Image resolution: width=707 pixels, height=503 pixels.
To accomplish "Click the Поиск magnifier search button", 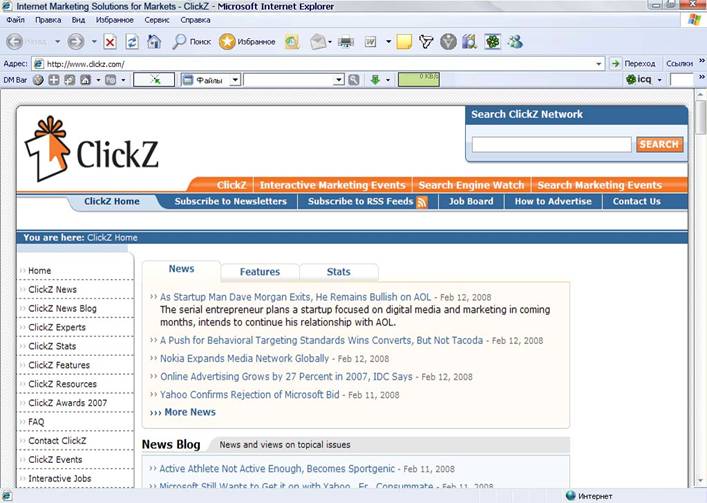I will click(192, 41).
